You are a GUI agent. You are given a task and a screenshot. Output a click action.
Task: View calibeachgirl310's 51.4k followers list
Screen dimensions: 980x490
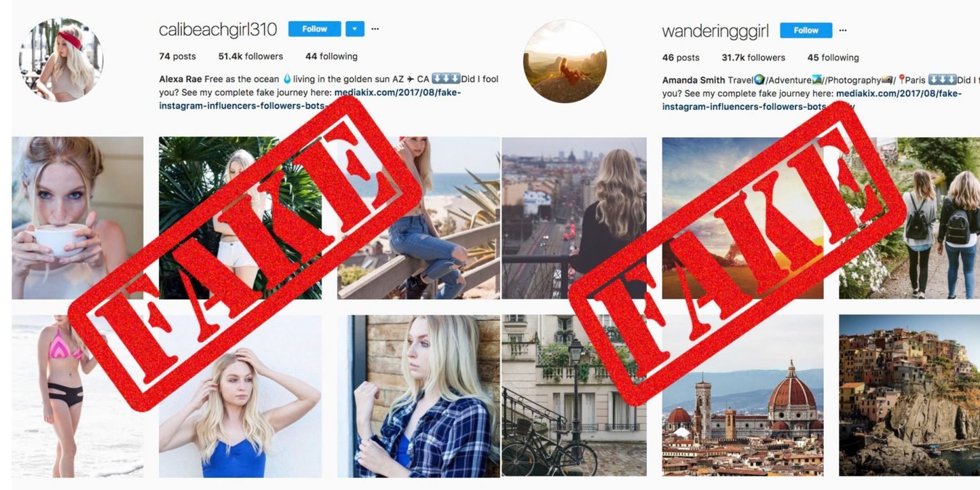click(251, 56)
